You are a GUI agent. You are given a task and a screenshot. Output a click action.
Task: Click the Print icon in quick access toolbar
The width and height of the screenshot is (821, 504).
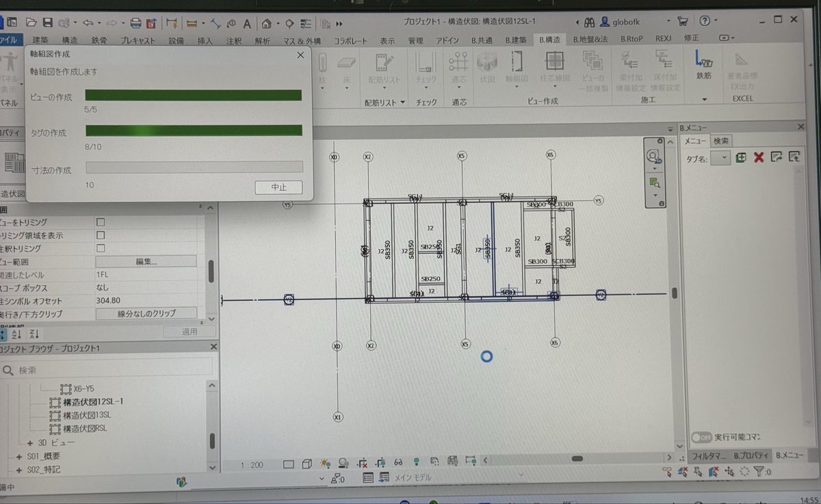(136, 22)
